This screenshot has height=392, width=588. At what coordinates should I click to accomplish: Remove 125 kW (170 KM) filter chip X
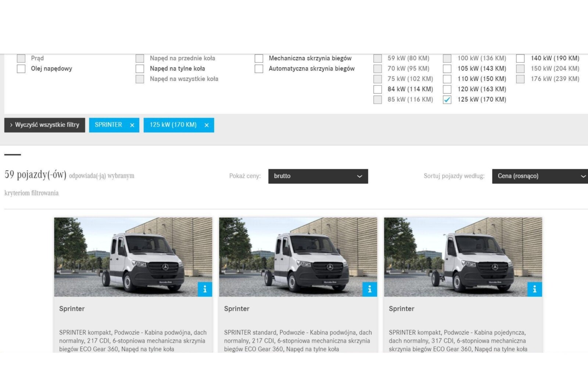click(x=207, y=125)
